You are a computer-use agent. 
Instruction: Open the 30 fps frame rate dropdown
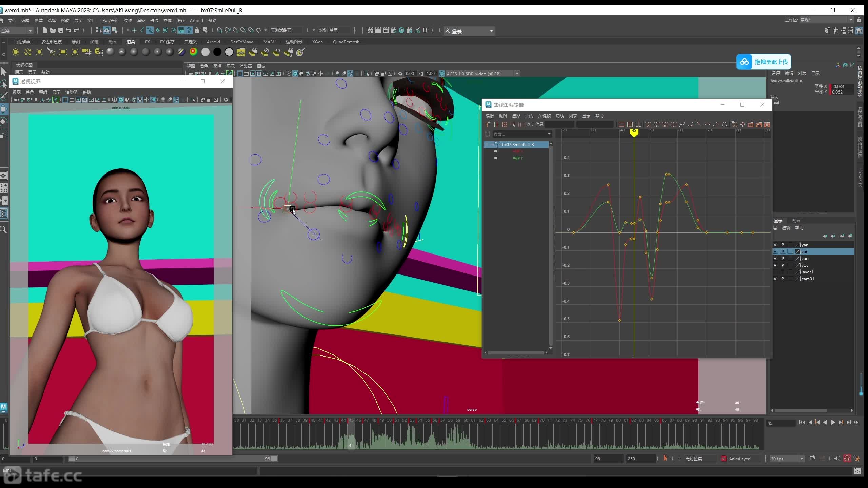point(787,459)
